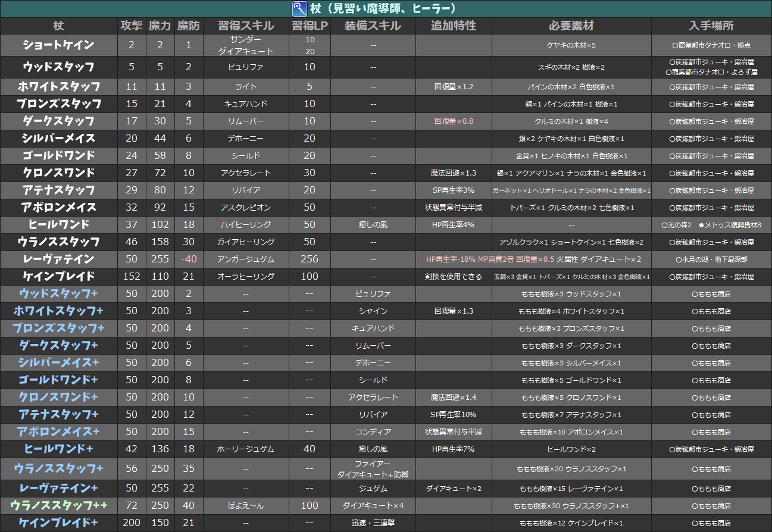Click the ばよえ～ん skill cell
Viewport: 772px width, 532px height.
246,506
